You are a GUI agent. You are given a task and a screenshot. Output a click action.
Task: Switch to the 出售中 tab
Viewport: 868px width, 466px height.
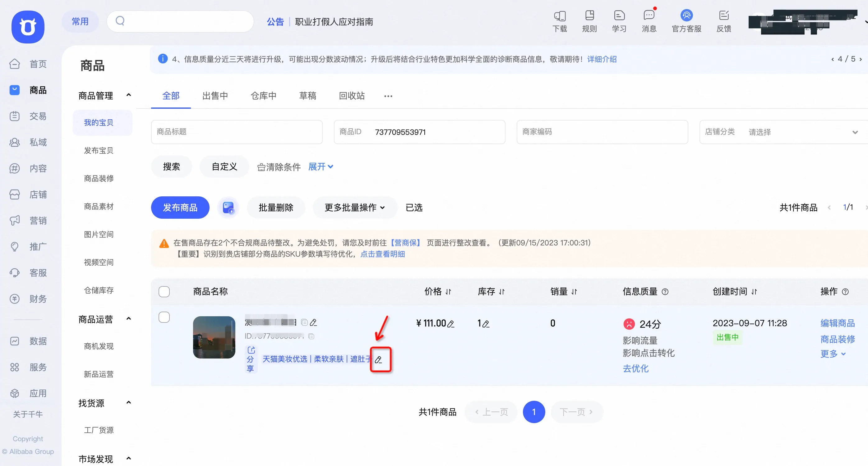[x=215, y=96]
